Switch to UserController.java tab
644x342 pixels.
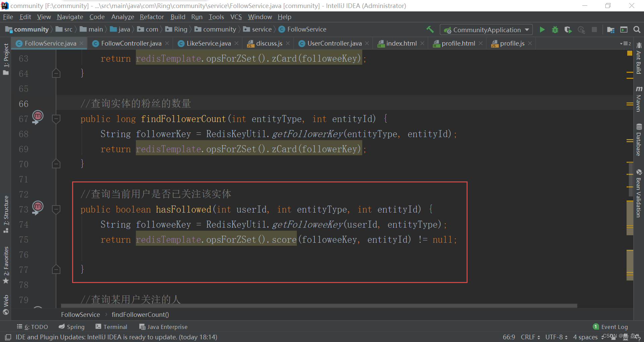click(334, 43)
